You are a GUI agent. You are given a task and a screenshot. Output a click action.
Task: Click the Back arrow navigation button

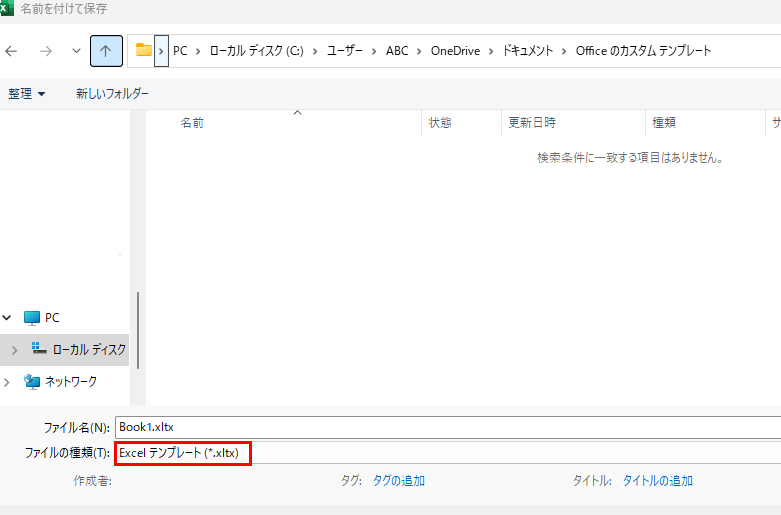(12, 50)
